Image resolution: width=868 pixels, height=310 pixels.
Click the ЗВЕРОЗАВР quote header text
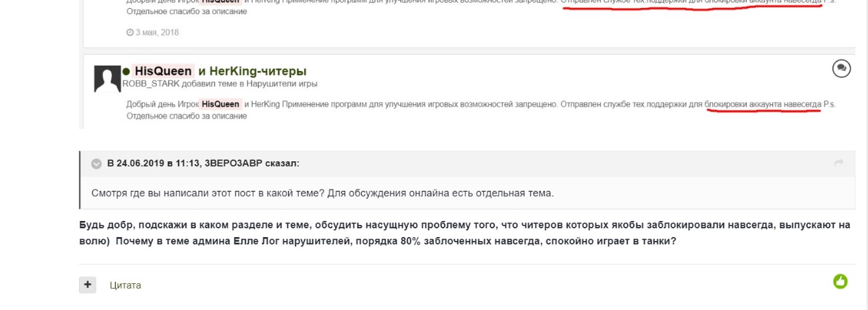point(203,163)
